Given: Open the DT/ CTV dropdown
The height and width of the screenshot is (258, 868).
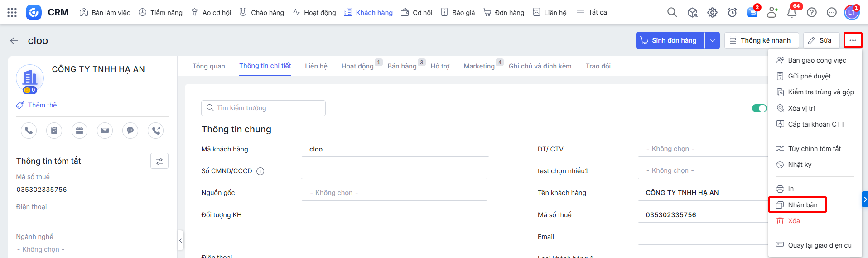Looking at the screenshot, I should (702, 149).
